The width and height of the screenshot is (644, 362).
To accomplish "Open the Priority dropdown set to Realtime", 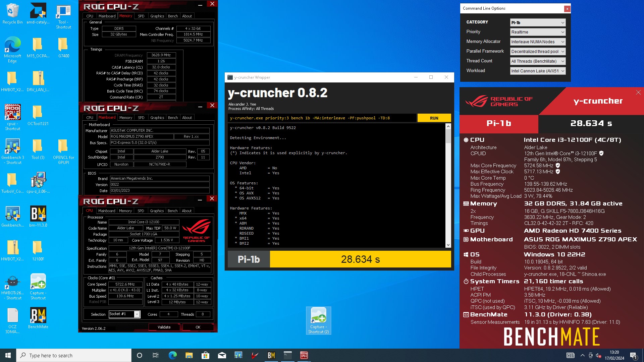I will click(538, 32).
